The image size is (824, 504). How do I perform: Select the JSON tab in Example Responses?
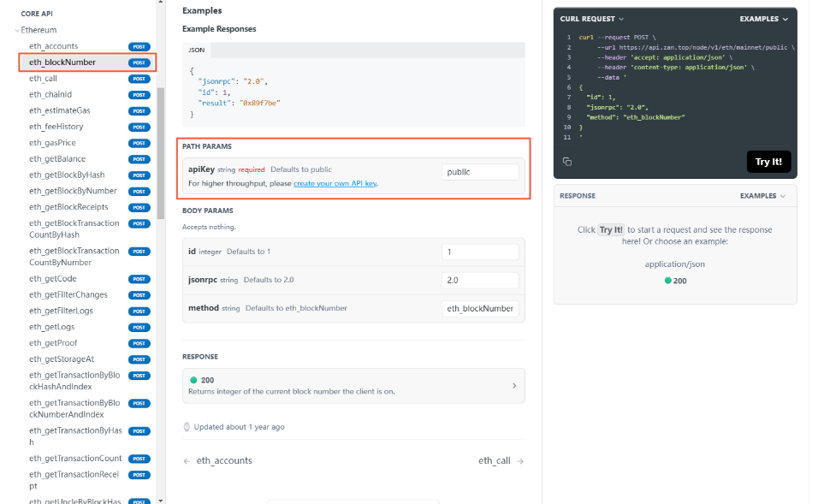(x=196, y=50)
